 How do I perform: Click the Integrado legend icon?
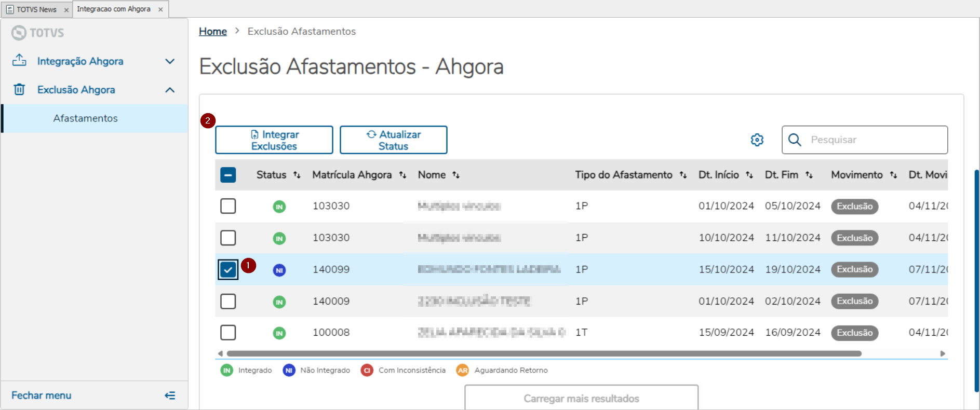tap(227, 370)
